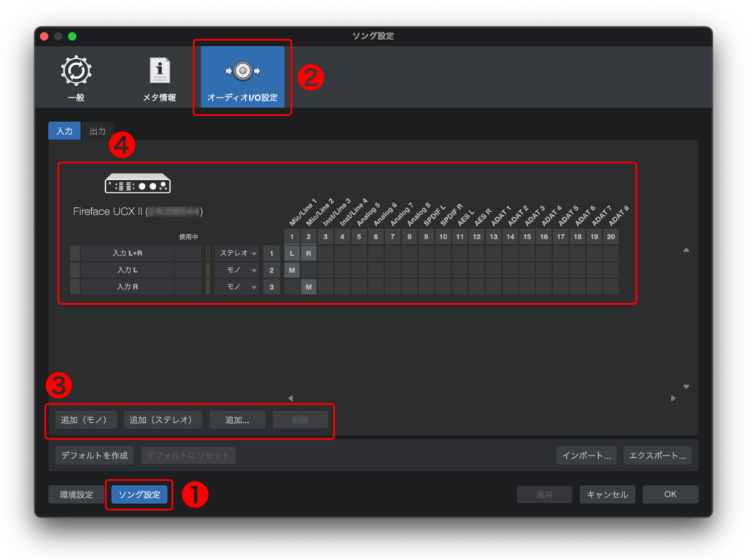Click the 入力 L channel name field
Screen dimensions: 747x560
127,270
